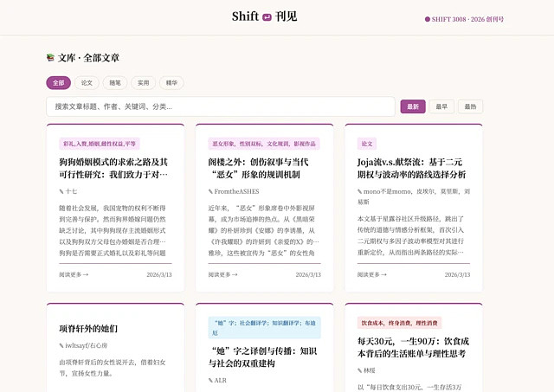Screen dimensions: 554x392
Task: Click author name iwltsayf/右心房
Action: coord(87,346)
